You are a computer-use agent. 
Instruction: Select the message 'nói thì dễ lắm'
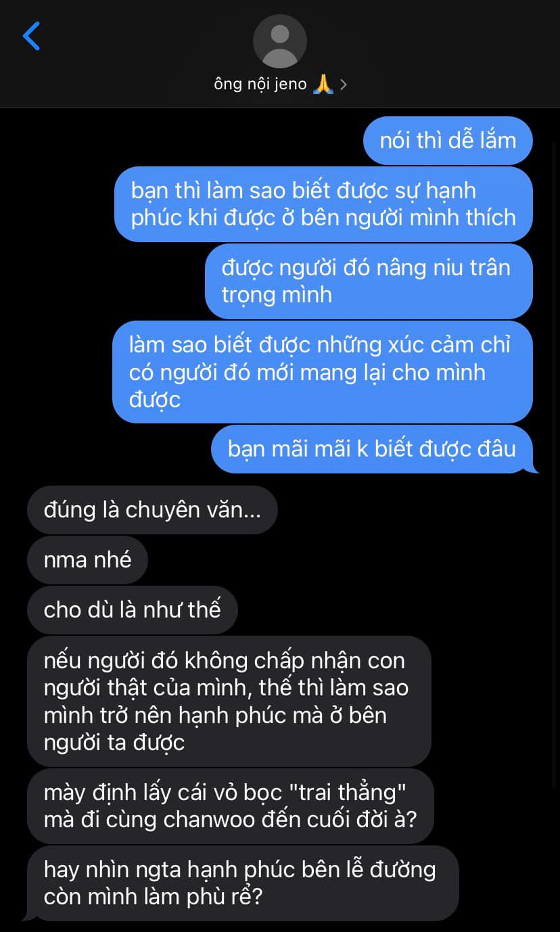[448, 141]
